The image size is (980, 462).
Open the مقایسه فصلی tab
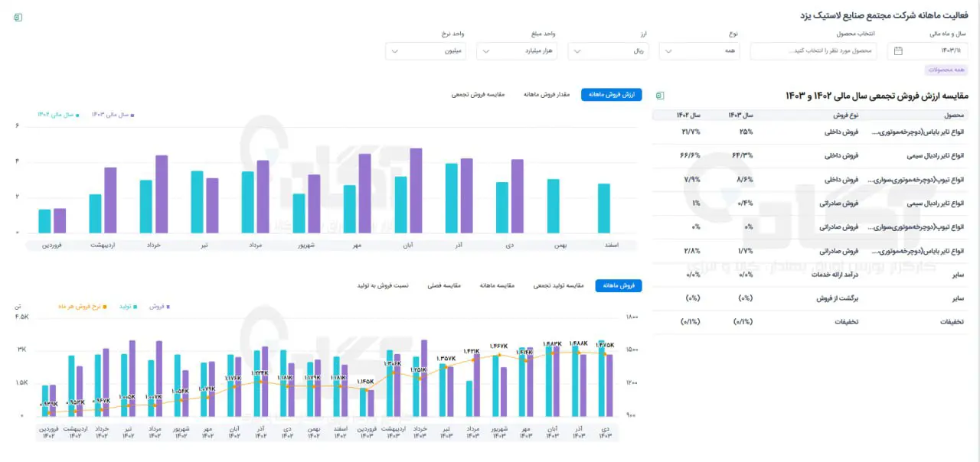(x=443, y=285)
